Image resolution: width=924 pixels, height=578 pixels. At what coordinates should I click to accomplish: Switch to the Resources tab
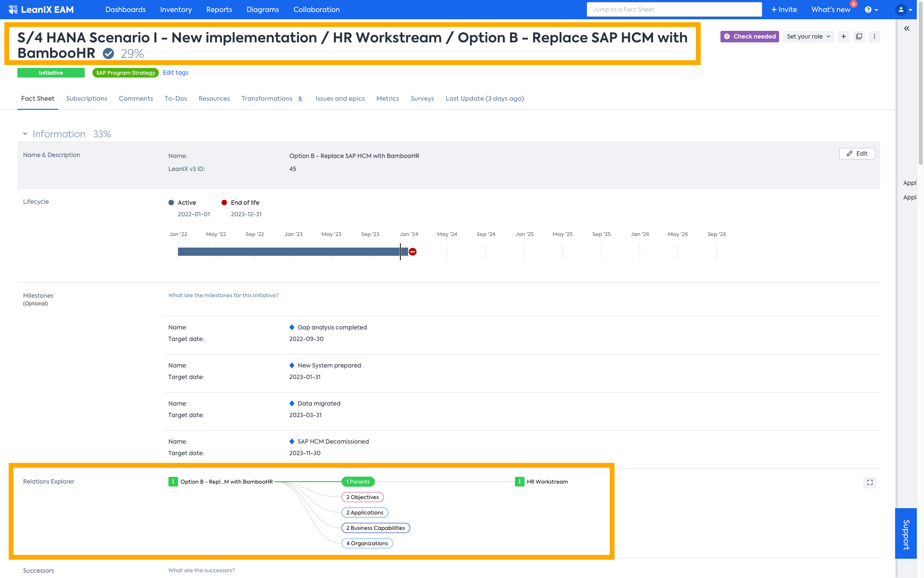click(x=214, y=99)
